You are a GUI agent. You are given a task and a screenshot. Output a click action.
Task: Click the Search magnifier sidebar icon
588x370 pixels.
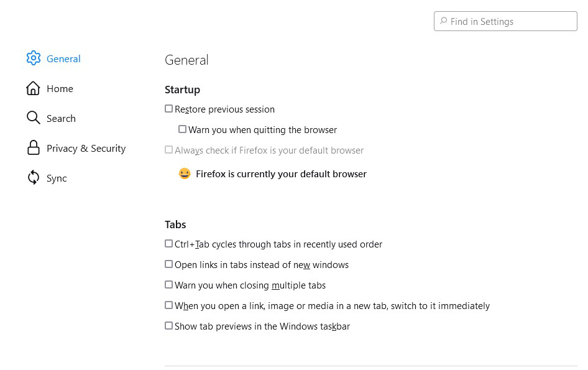click(x=33, y=118)
